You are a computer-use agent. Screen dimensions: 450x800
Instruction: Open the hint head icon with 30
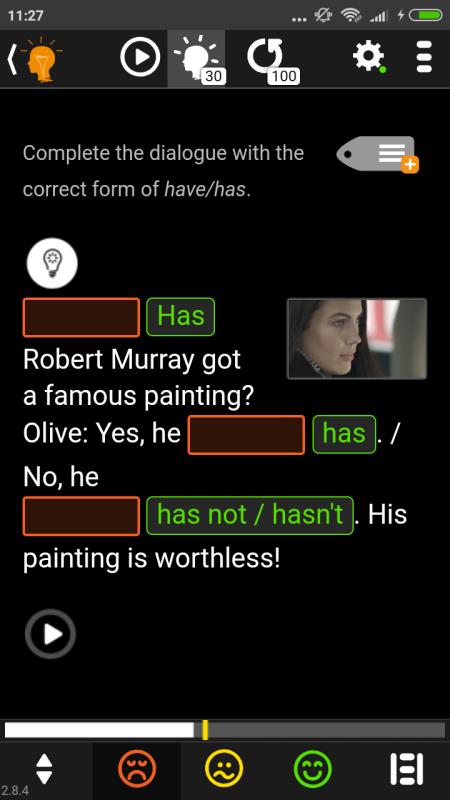click(x=196, y=59)
